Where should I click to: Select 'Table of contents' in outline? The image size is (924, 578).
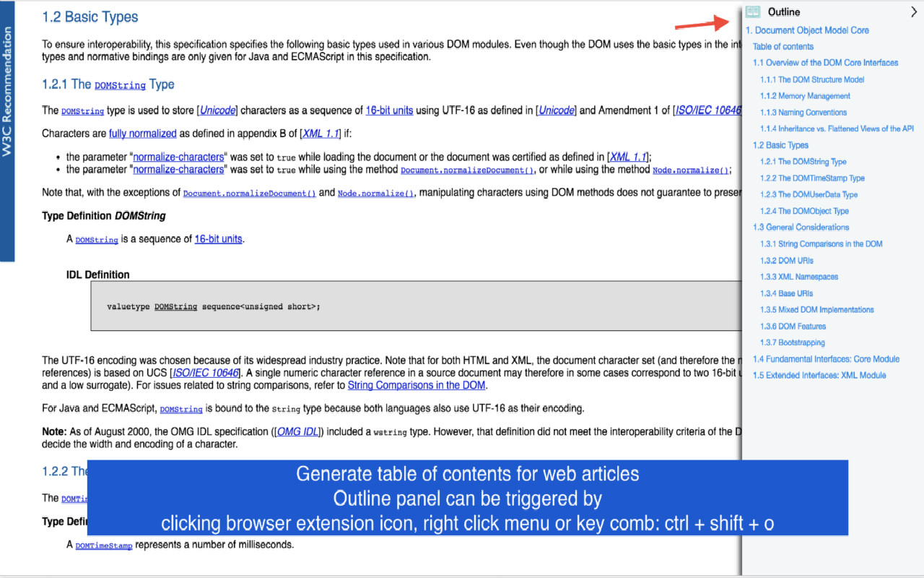coord(783,46)
